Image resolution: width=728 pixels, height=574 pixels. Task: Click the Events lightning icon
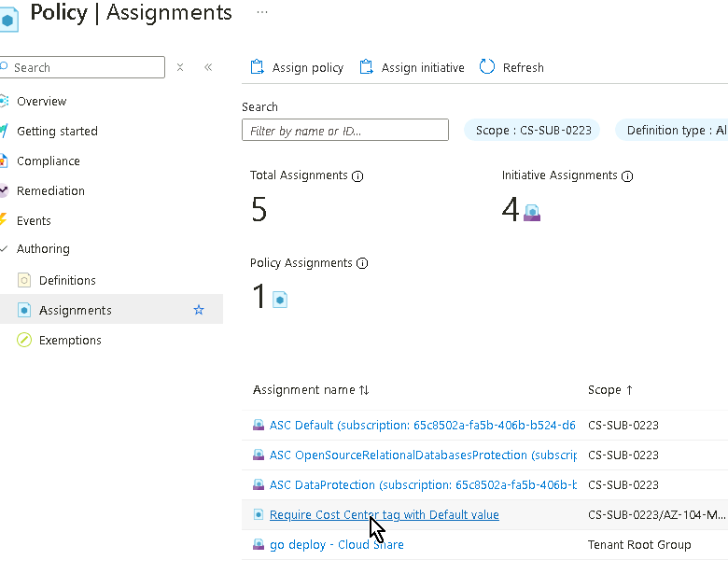(3, 220)
